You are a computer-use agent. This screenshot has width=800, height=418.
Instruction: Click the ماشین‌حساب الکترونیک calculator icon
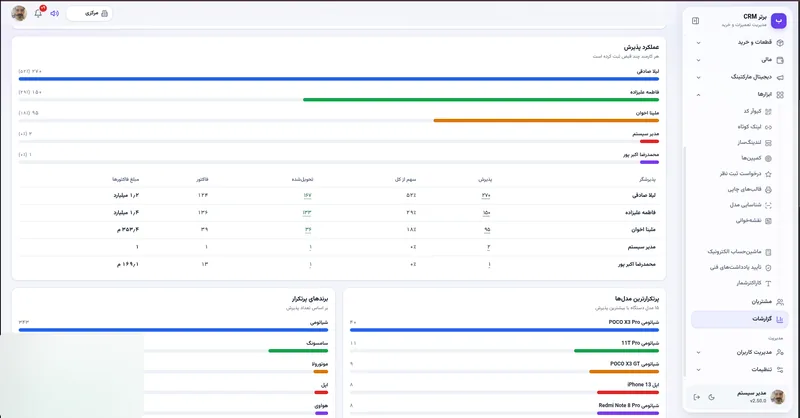(x=768, y=252)
